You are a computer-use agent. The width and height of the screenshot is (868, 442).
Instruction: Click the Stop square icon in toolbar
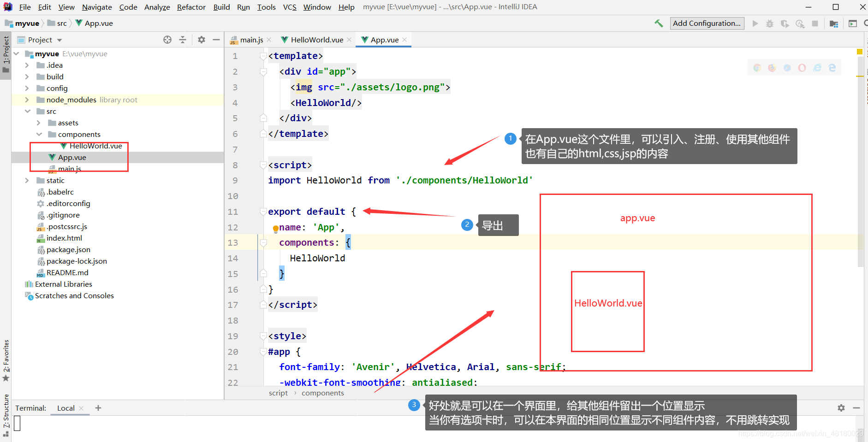(815, 23)
